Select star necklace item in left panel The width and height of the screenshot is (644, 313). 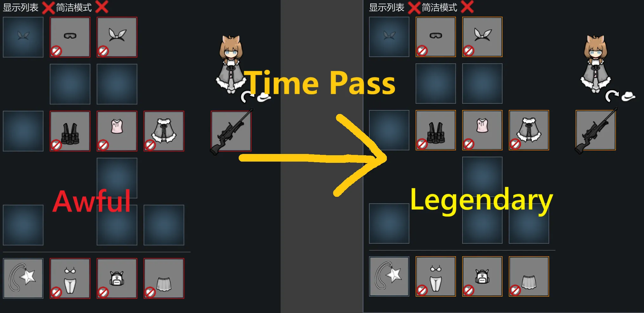pyautogui.click(x=23, y=278)
